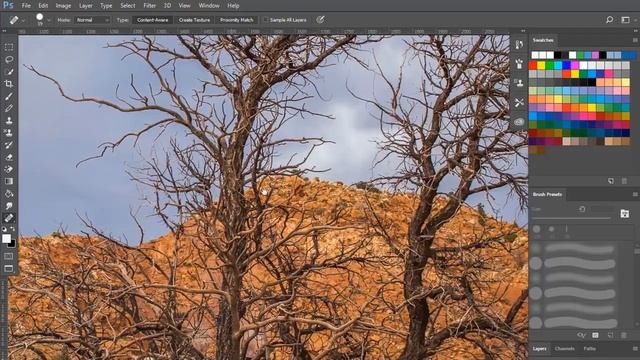Viewport: 640px width, 360px height.
Task: Reset default foreground and background colors
Action: point(4,229)
